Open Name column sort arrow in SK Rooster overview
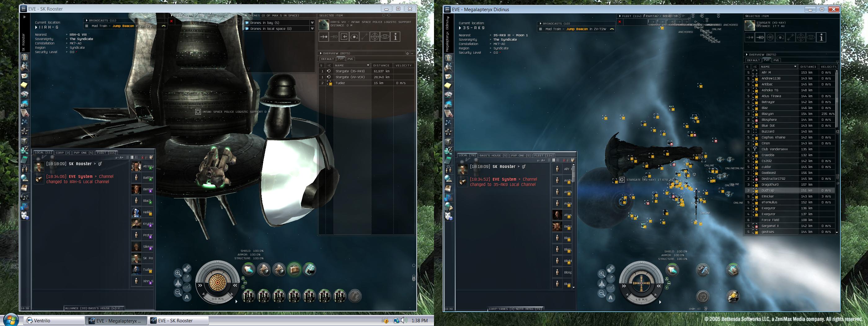The width and height of the screenshot is (868, 326). (x=368, y=66)
